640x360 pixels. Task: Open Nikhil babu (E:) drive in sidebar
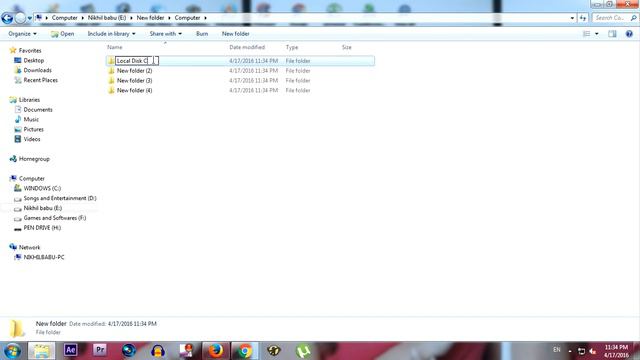[43, 208]
